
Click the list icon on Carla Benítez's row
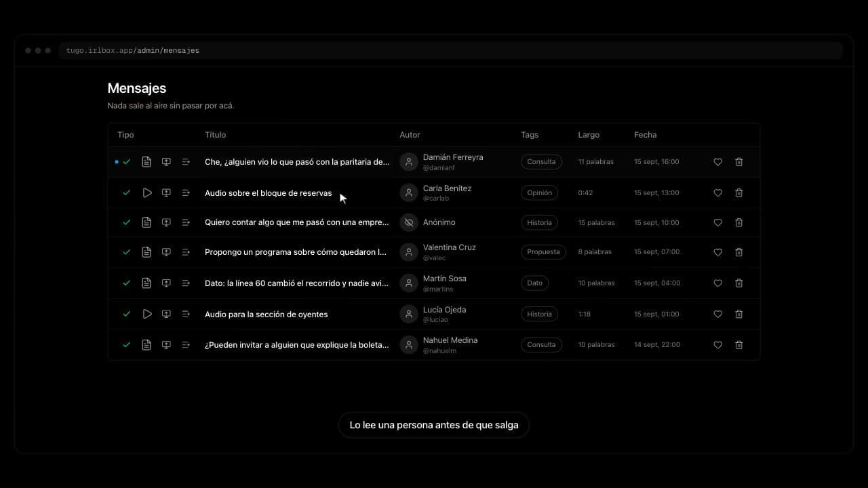click(x=186, y=193)
